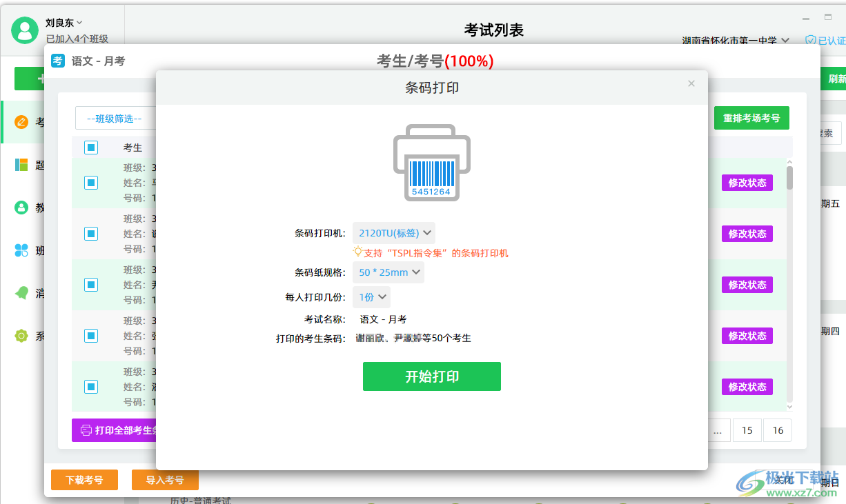
Task: Click the blue class clover sidebar icon
Action: tap(21, 250)
